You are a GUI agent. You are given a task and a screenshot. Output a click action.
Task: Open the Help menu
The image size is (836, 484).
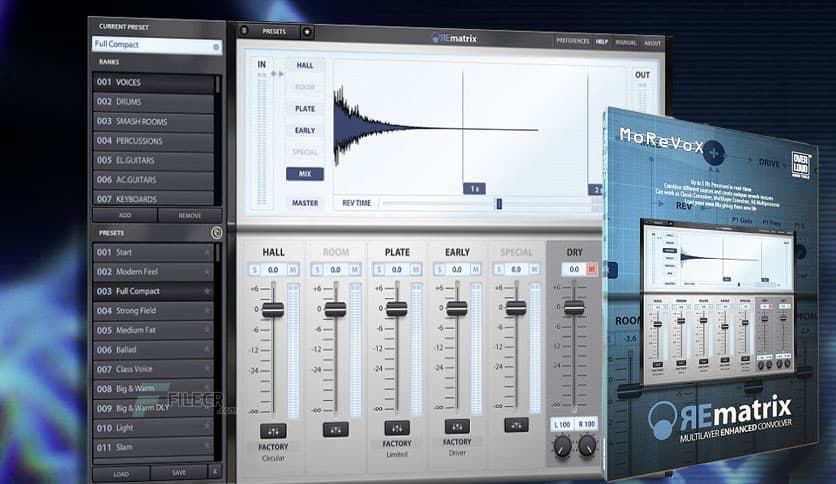click(x=602, y=42)
